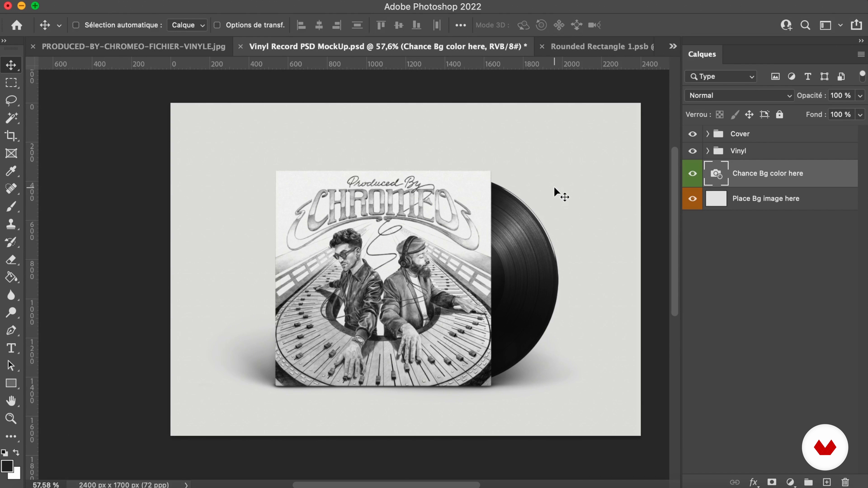
Task: Select the Path Selection tool
Action: click(11, 365)
